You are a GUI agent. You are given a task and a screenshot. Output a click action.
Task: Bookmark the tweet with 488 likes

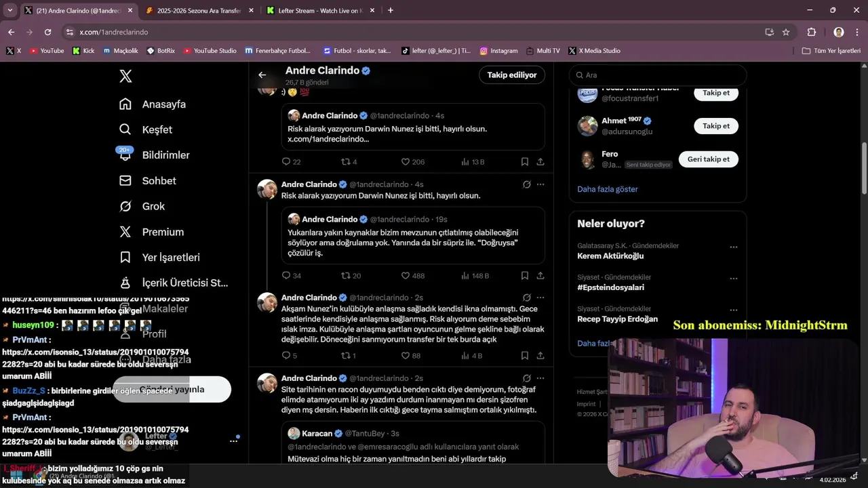[x=525, y=276]
